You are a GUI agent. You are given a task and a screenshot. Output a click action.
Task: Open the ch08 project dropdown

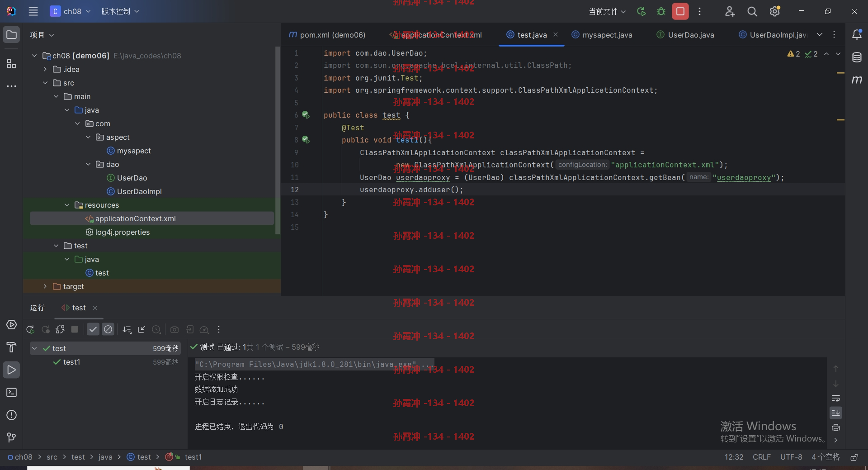click(x=70, y=11)
